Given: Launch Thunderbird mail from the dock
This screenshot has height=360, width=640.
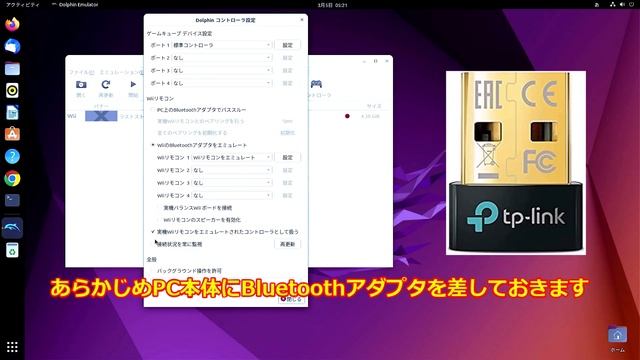Looking at the screenshot, I should [x=12, y=47].
